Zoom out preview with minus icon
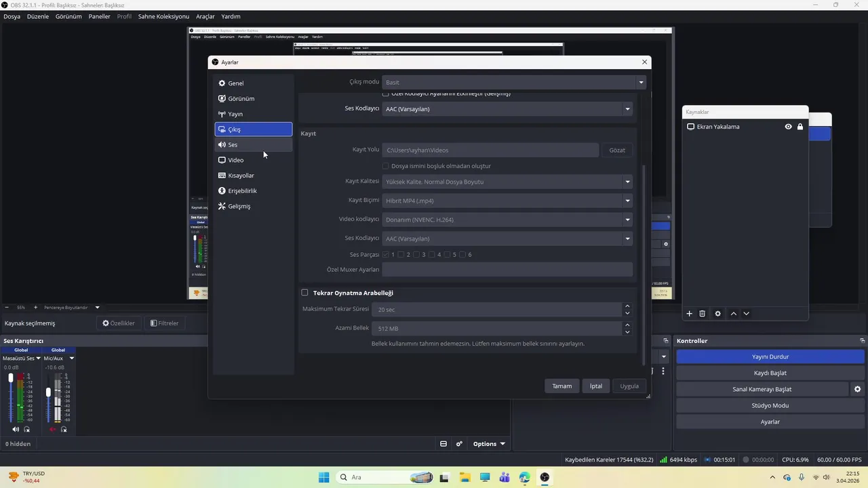 (7, 307)
